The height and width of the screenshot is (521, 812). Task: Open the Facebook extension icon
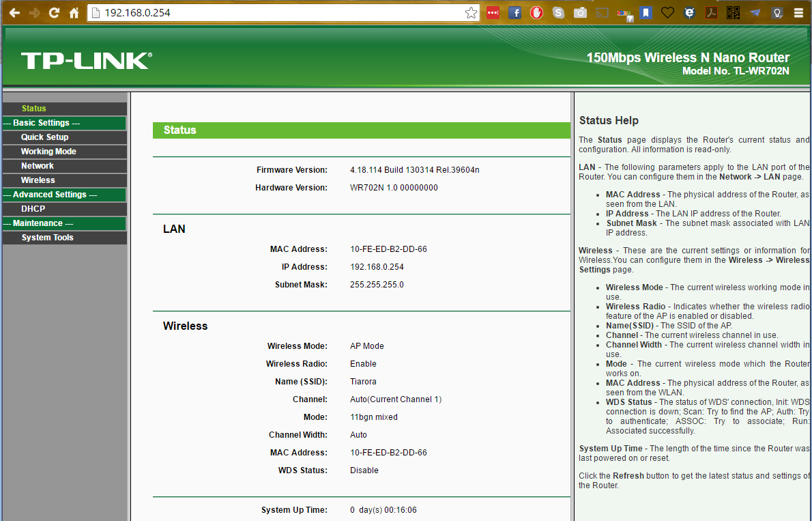(x=514, y=13)
